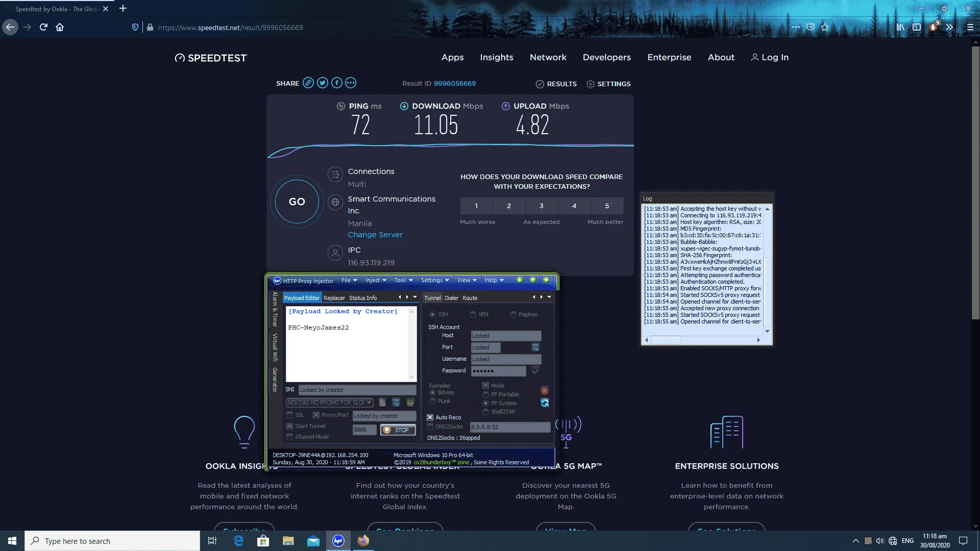Toggle the Firefox sidebar icon
Viewport: 980px width, 551px height.
point(917,27)
